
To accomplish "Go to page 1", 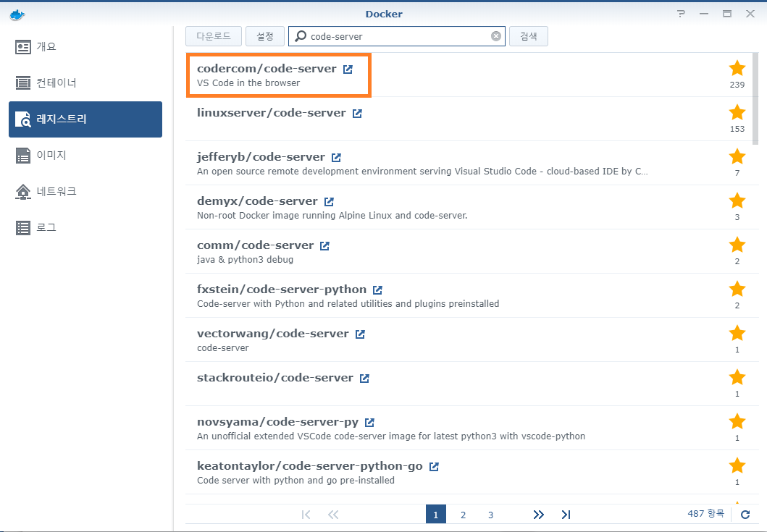I will click(x=436, y=515).
